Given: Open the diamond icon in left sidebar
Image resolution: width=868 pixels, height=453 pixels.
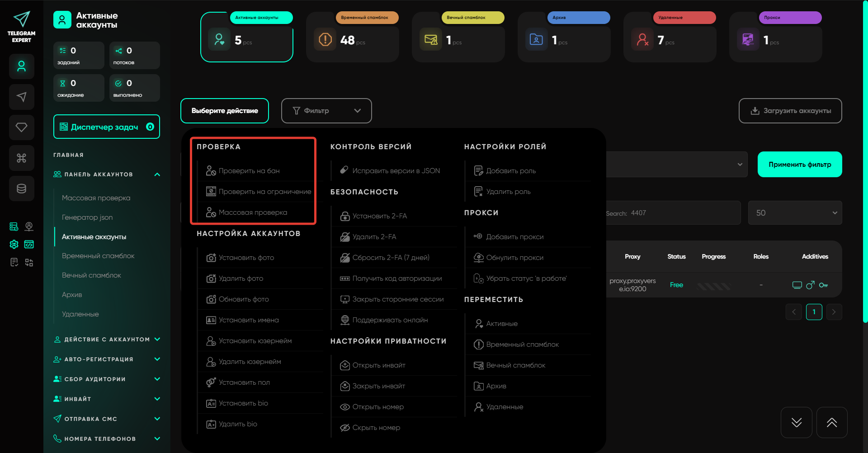Looking at the screenshot, I should point(21,127).
